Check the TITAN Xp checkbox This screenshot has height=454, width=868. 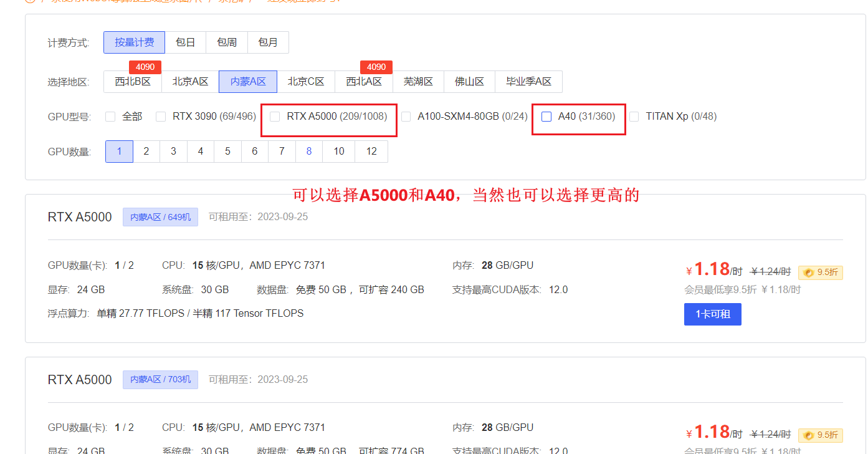[x=634, y=117]
